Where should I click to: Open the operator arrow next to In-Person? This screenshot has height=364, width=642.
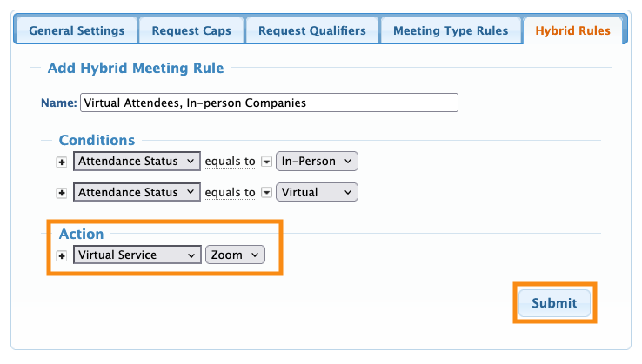coord(266,162)
